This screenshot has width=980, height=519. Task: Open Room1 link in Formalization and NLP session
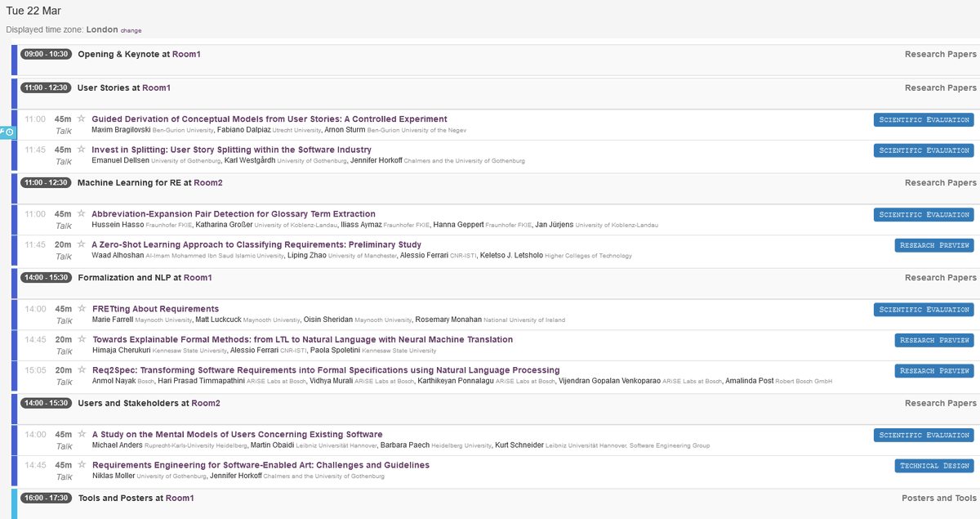[198, 278]
